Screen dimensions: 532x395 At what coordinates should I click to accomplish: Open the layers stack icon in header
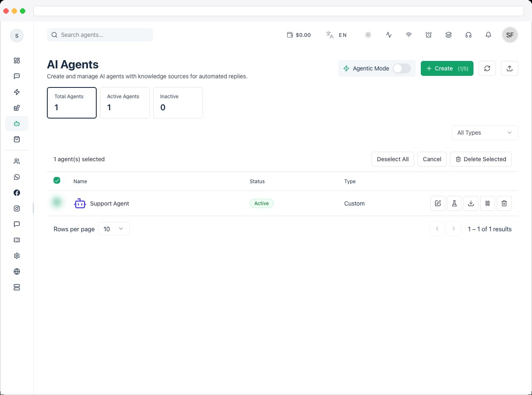[449, 35]
